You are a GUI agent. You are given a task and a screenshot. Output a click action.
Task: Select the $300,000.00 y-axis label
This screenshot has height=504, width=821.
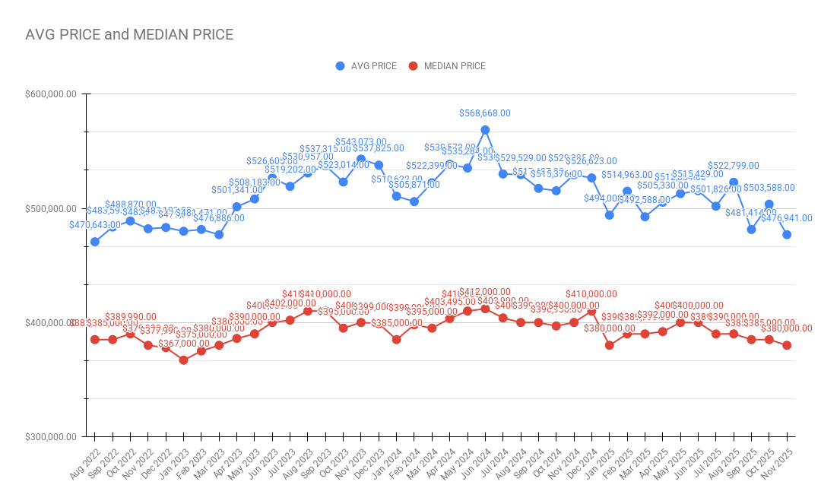(x=52, y=437)
